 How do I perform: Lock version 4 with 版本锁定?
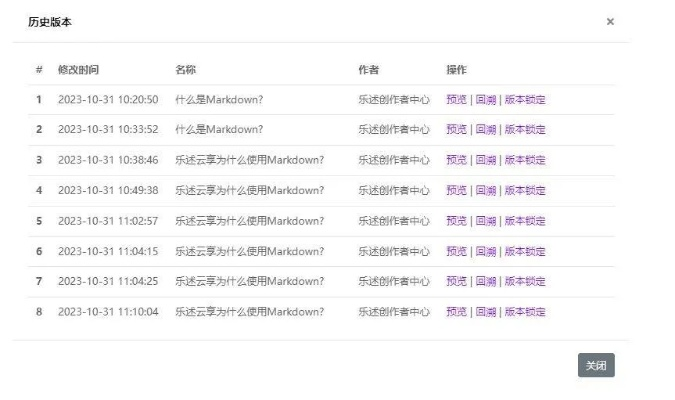(525, 190)
